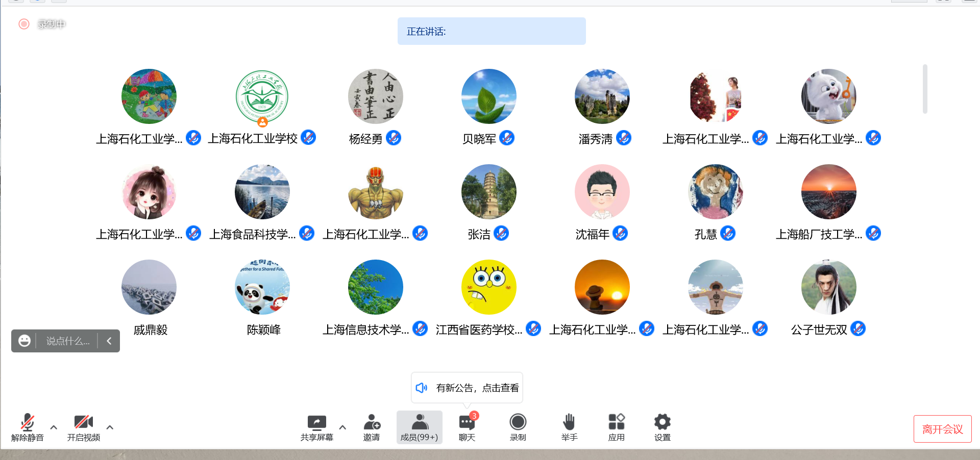Expand video options arrow beside camera
The width and height of the screenshot is (980, 460).
[110, 427]
